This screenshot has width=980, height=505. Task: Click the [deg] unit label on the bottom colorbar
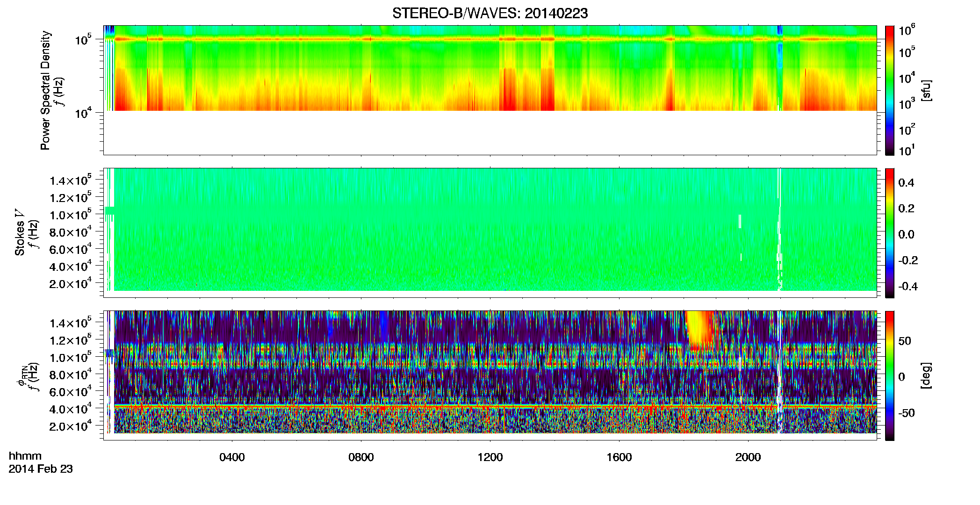tap(926, 375)
